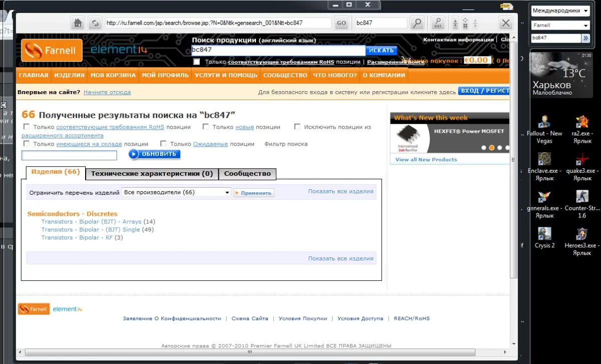This screenshot has width=601, height=364.
Task: Open the 'ЧТО НОВОГО?' navigation item
Action: 335,75
